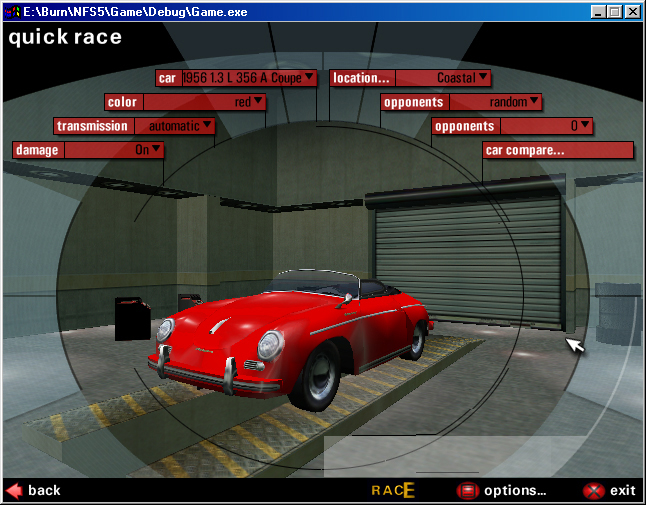Minimize the Game.exe window
646x505 pixels.
[x=598, y=12]
